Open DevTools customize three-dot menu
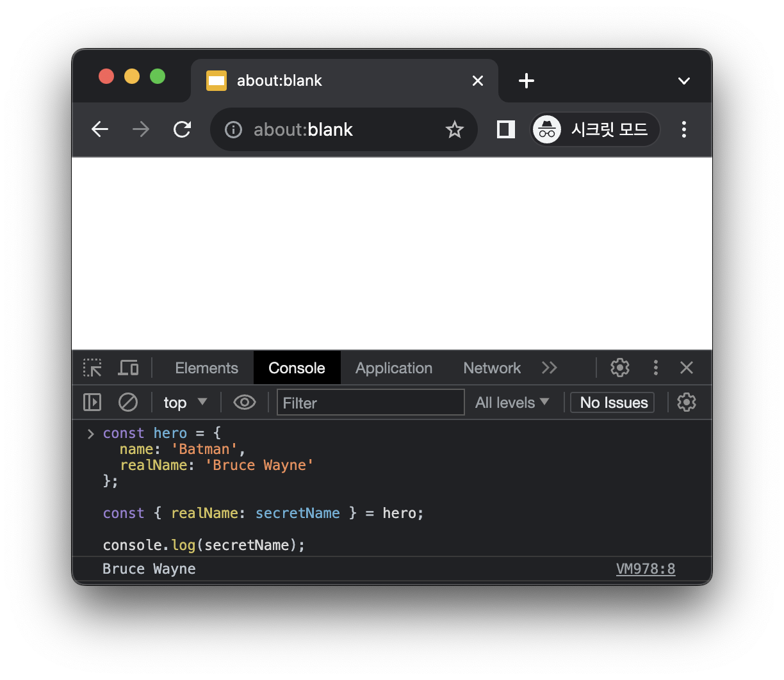This screenshot has width=784, height=680. click(x=655, y=368)
